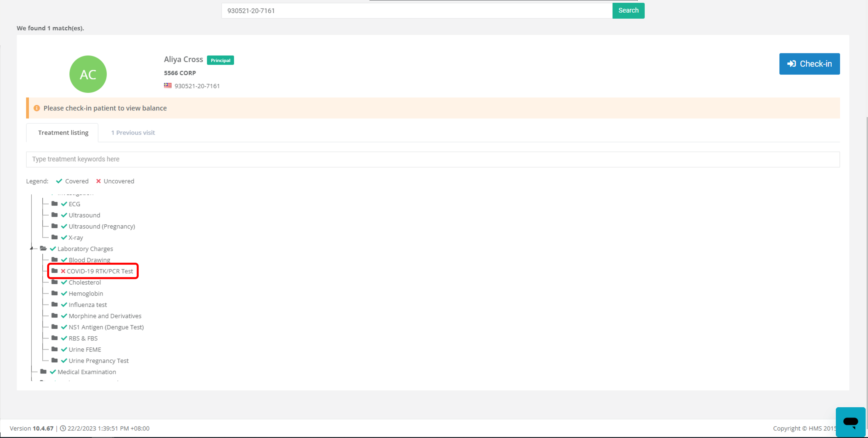The height and width of the screenshot is (438, 868).
Task: Click the Medical Examination folder icon
Action: pyautogui.click(x=43, y=371)
